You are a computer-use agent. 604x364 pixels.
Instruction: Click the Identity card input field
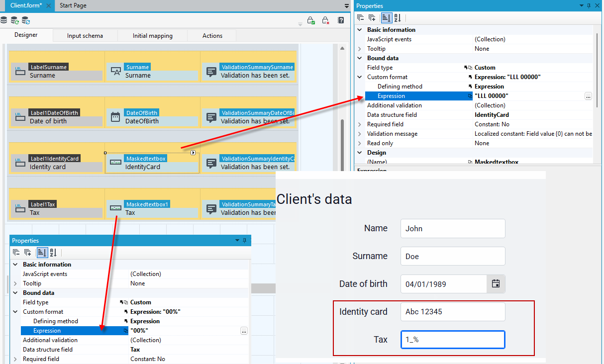[x=453, y=312]
